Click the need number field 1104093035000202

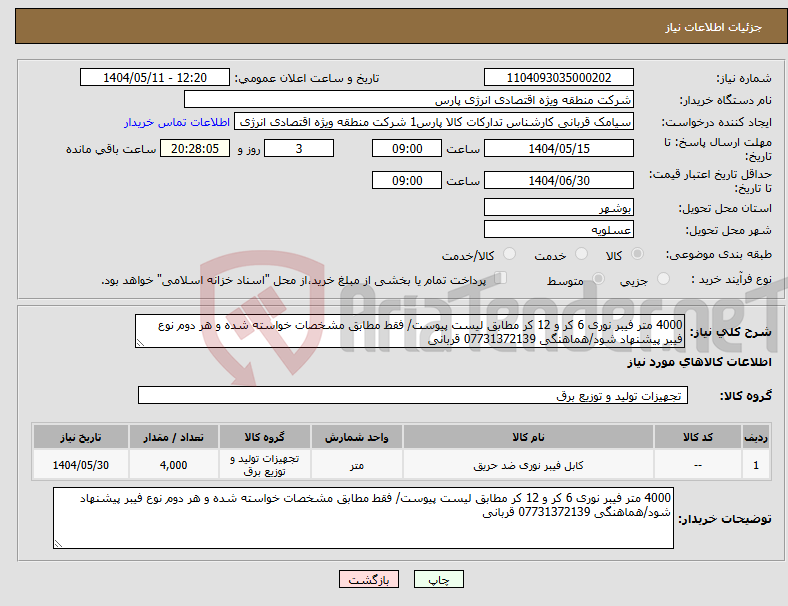point(559,77)
